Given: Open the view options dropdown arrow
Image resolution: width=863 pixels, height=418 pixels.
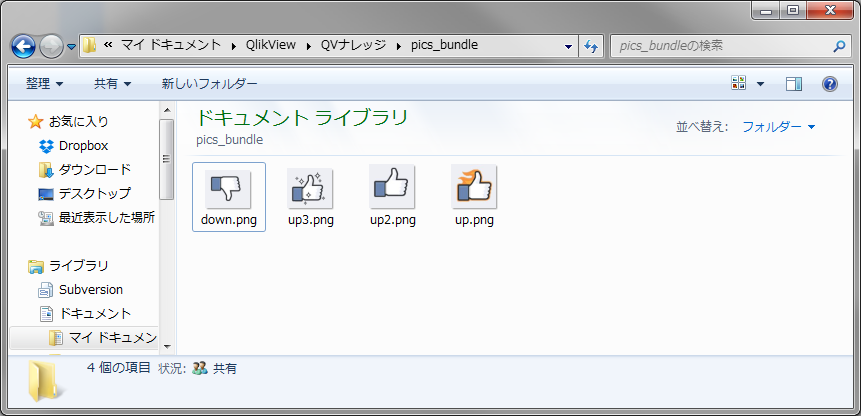Looking at the screenshot, I should pos(761,84).
